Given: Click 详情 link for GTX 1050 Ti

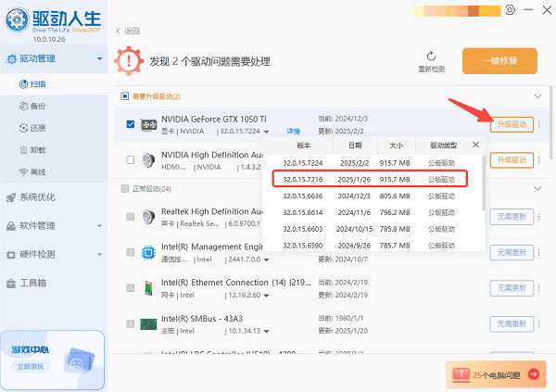Looking at the screenshot, I should pyautogui.click(x=293, y=132).
